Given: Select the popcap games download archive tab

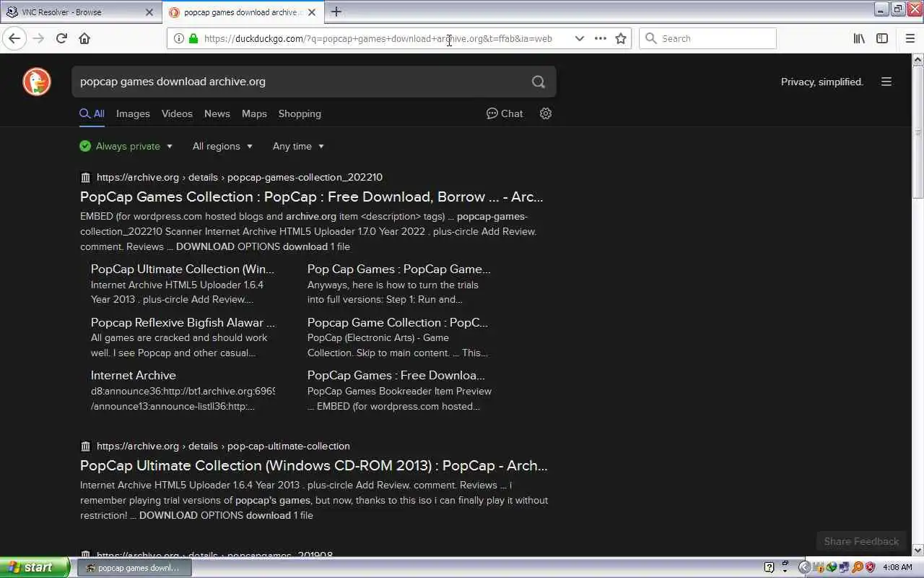Looking at the screenshot, I should pos(243,12).
